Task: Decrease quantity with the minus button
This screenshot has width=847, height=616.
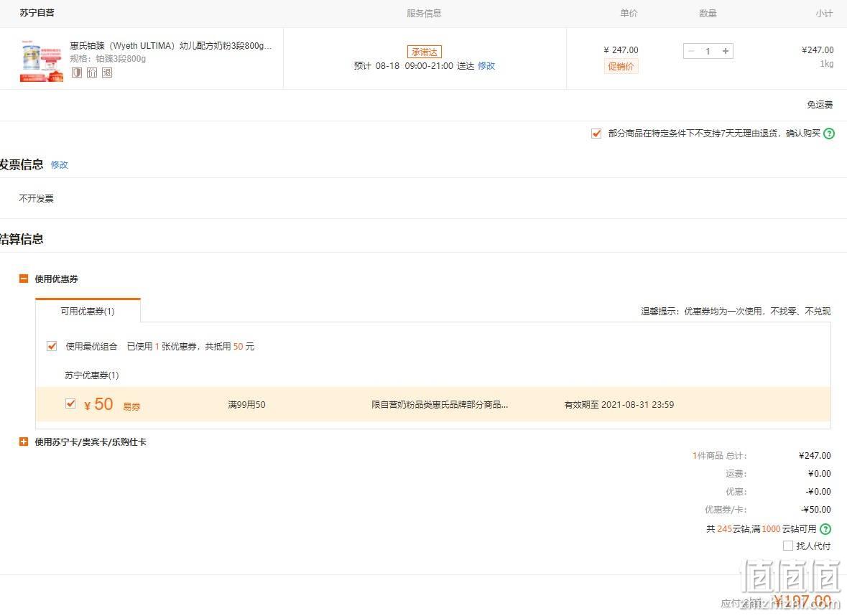Action: [x=691, y=51]
